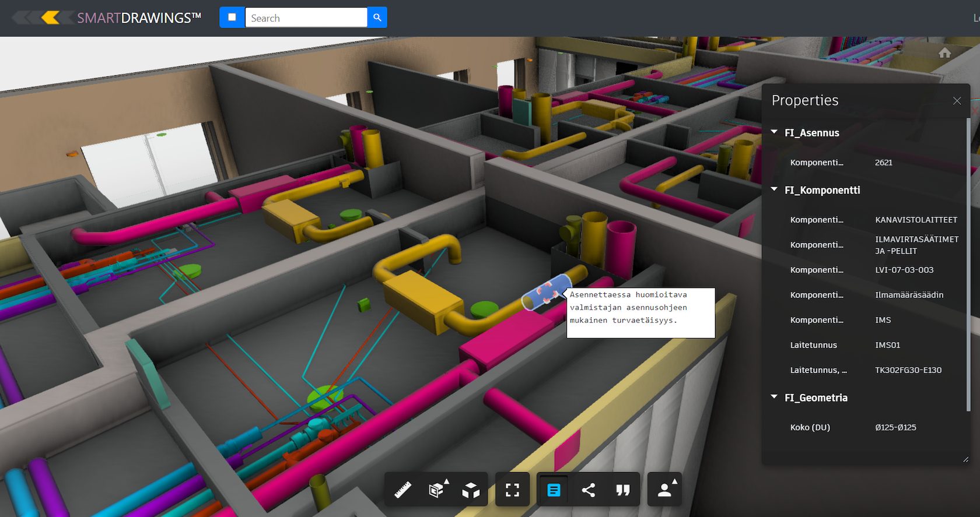Screen dimensions: 980x517
Task: Collapse the FI_Geometria section
Action: [774, 397]
